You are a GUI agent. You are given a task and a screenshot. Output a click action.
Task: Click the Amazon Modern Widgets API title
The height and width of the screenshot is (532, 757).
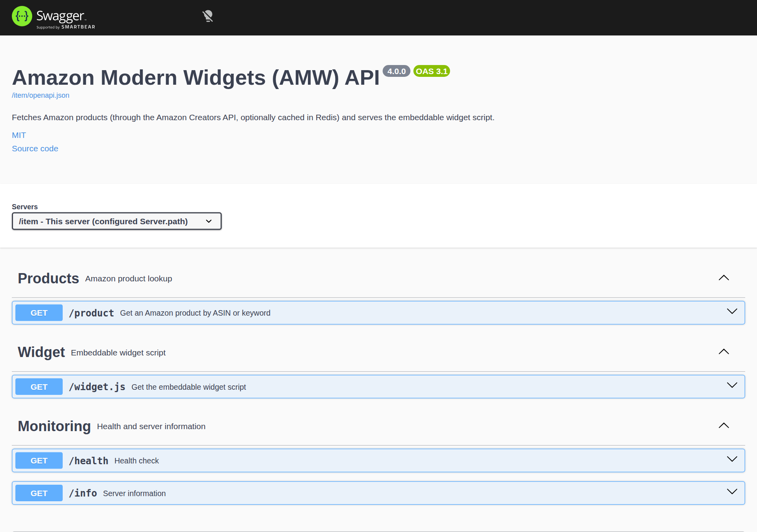point(196,78)
